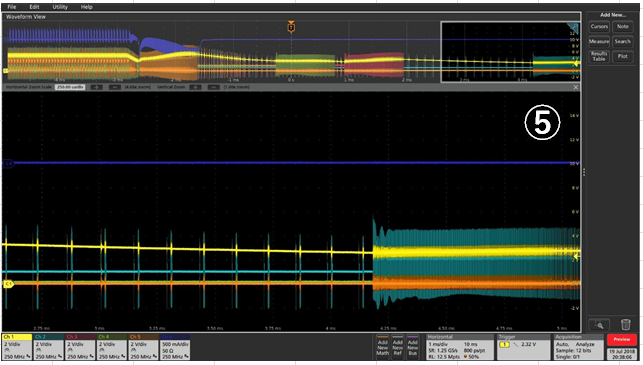Close the zoom view with X
643x365 pixels.
(576, 87)
